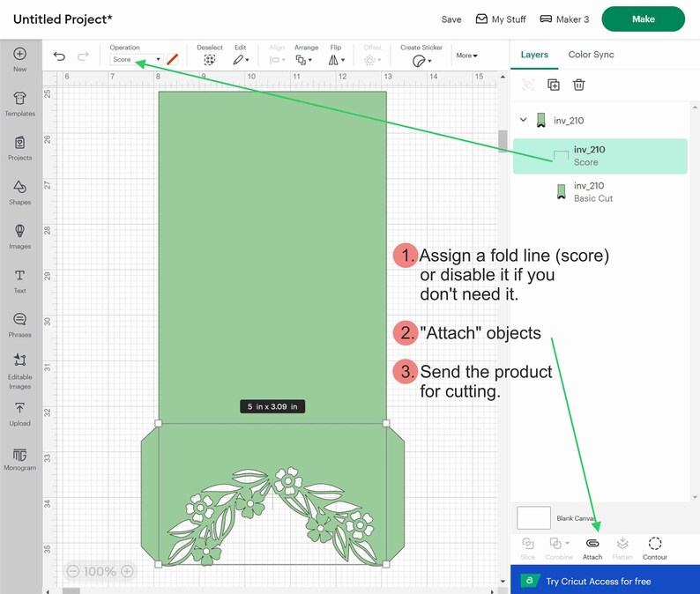Click the floral envelope flap on canvas

[272, 494]
